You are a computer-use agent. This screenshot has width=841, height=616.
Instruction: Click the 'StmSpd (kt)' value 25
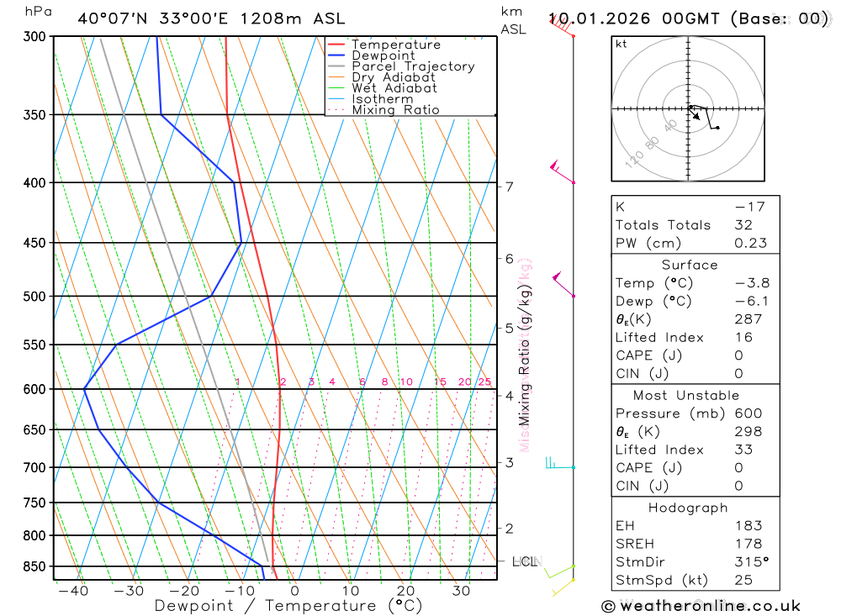pos(743,580)
